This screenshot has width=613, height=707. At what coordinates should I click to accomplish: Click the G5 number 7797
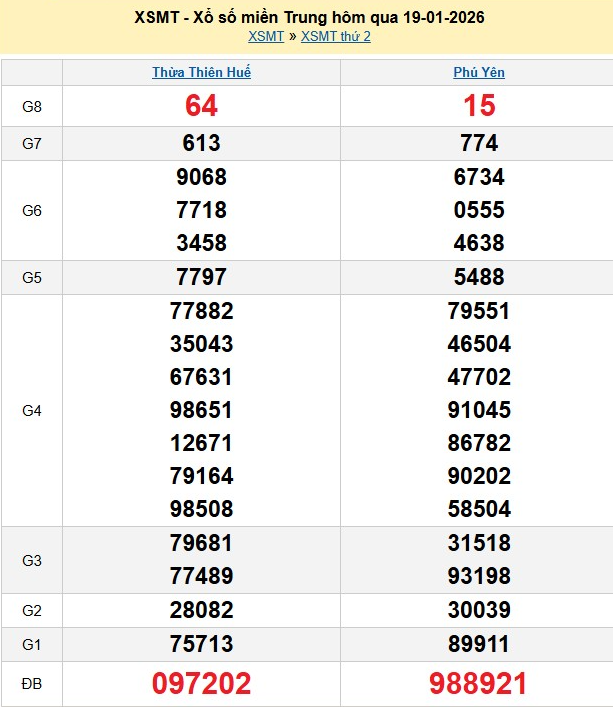201,277
